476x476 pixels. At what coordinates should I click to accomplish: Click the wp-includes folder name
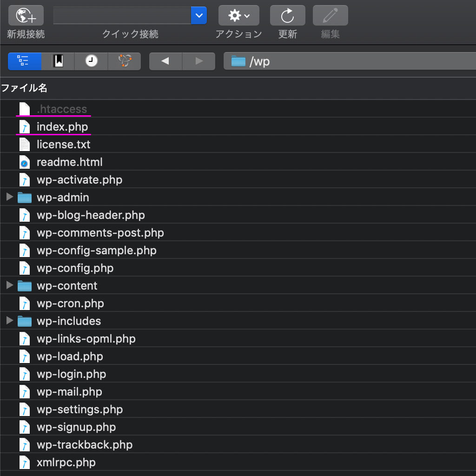pos(69,321)
